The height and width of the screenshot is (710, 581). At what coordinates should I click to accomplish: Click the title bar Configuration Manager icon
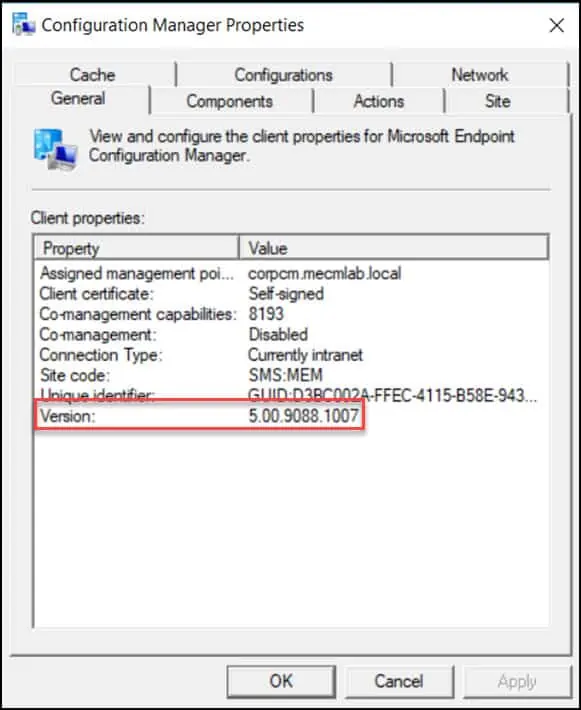coord(24,24)
